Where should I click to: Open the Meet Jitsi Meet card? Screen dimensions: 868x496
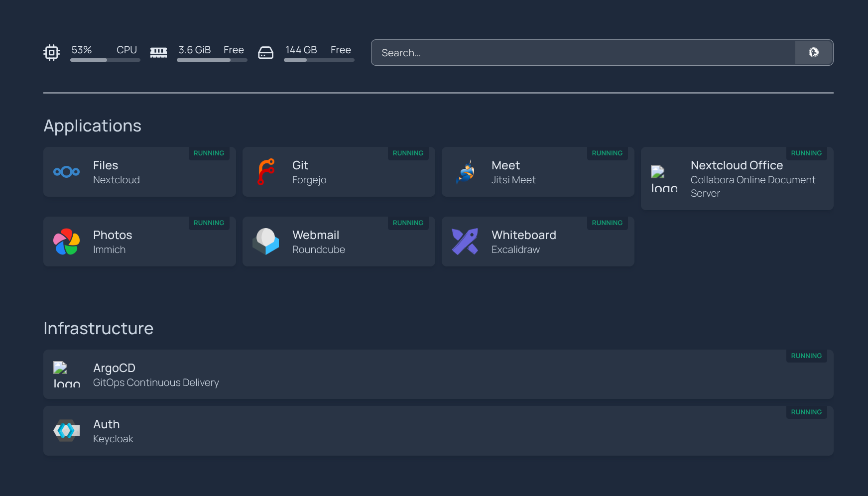pyautogui.click(x=538, y=172)
